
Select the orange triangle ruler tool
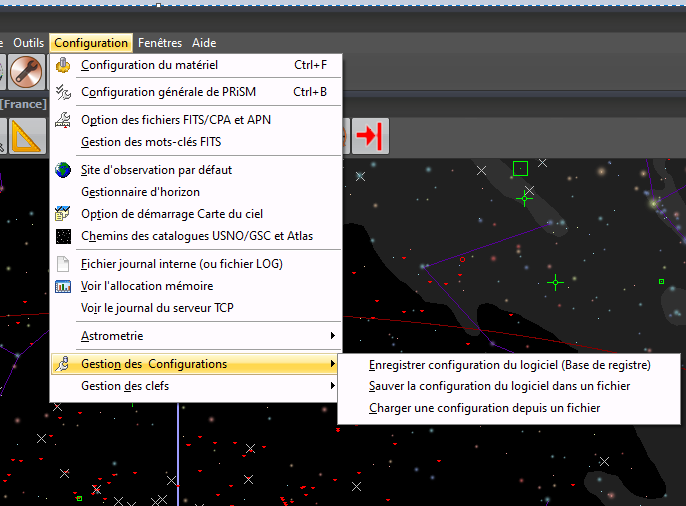(26, 135)
